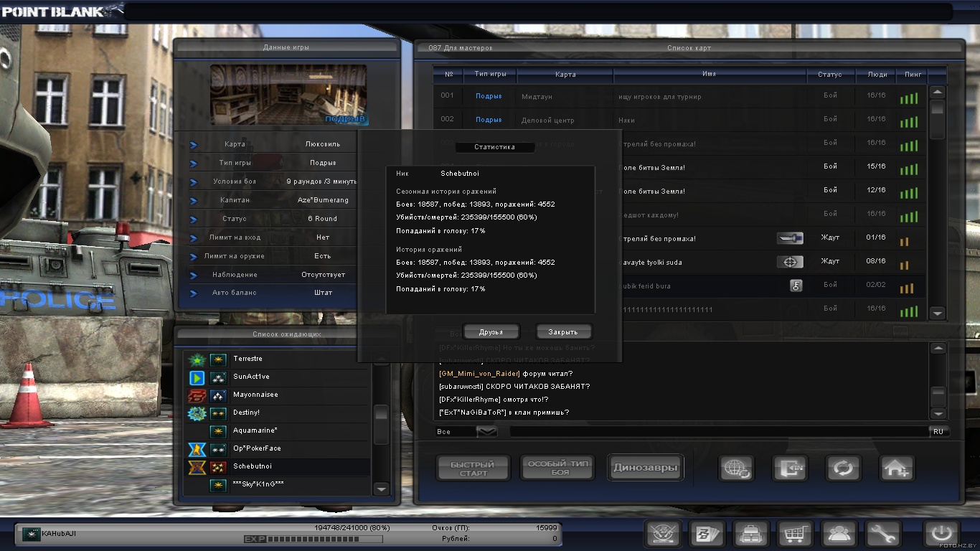This screenshot has width=980, height=551.
Task: Click Op*PokerFace's clan emblem icon
Action: (197, 449)
